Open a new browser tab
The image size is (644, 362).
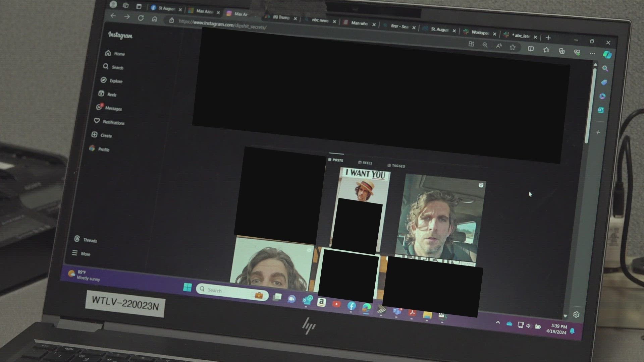548,38
